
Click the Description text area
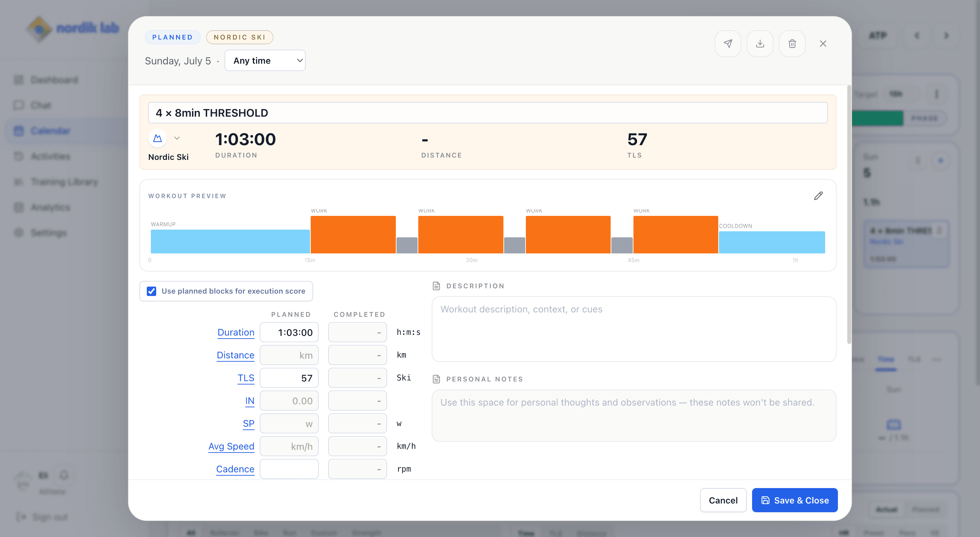point(634,329)
